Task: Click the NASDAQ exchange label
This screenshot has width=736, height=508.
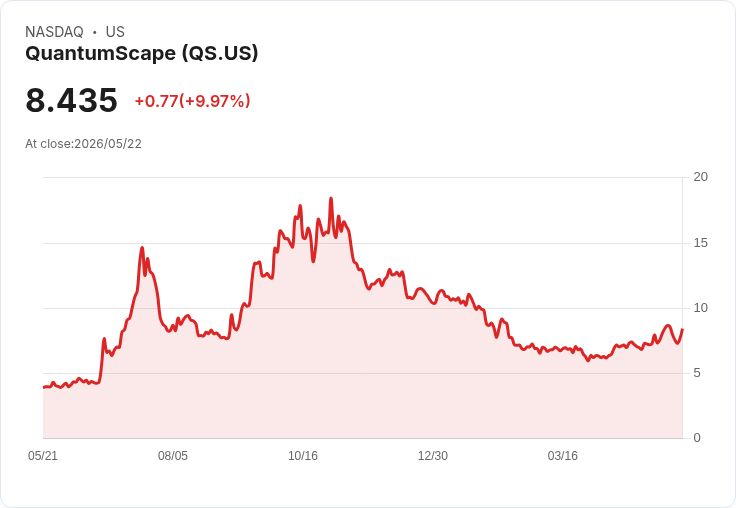Action: pyautogui.click(x=54, y=32)
